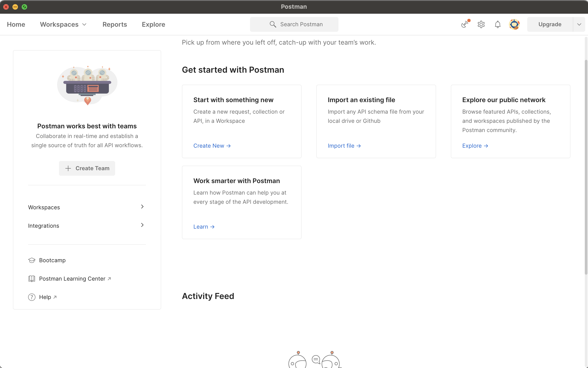Click the search magnifier icon

[273, 24]
